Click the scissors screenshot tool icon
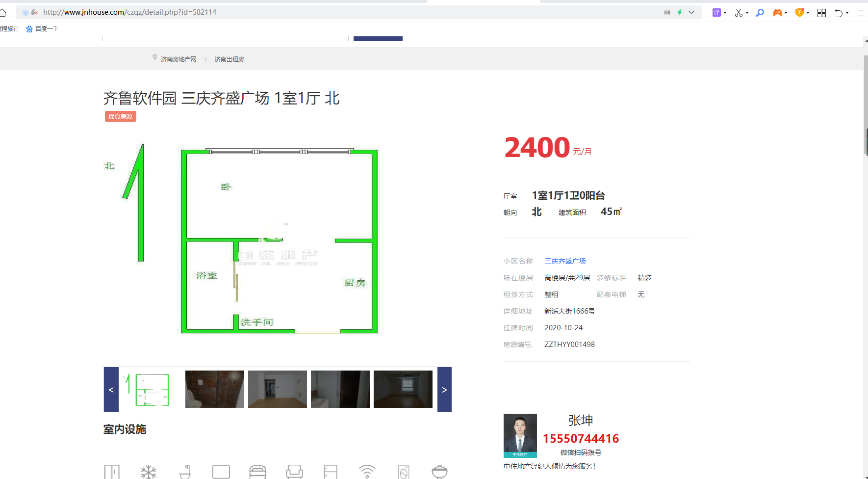The width and height of the screenshot is (868, 479). (x=739, y=13)
